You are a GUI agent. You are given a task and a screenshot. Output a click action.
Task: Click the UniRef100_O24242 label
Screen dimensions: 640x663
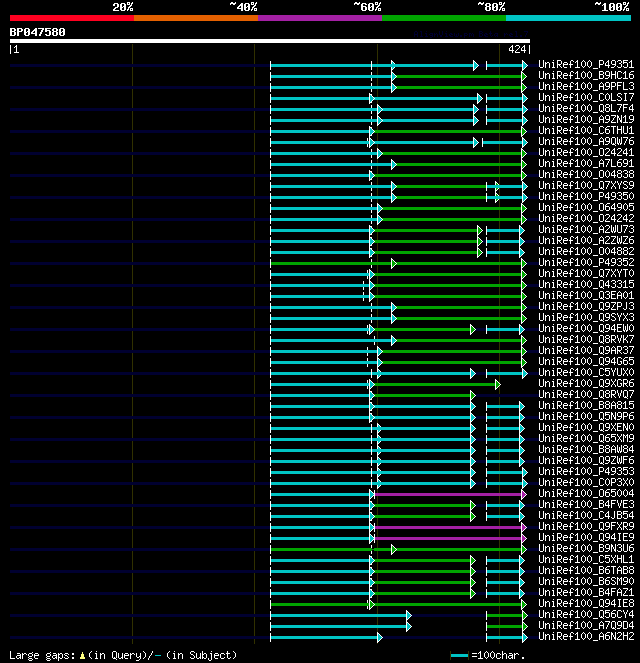pos(586,218)
